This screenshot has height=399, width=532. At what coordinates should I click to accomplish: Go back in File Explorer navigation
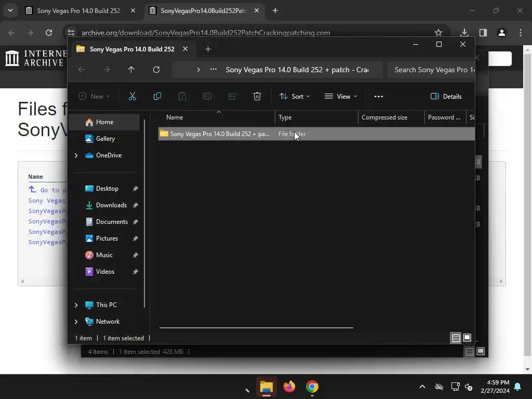click(x=82, y=70)
